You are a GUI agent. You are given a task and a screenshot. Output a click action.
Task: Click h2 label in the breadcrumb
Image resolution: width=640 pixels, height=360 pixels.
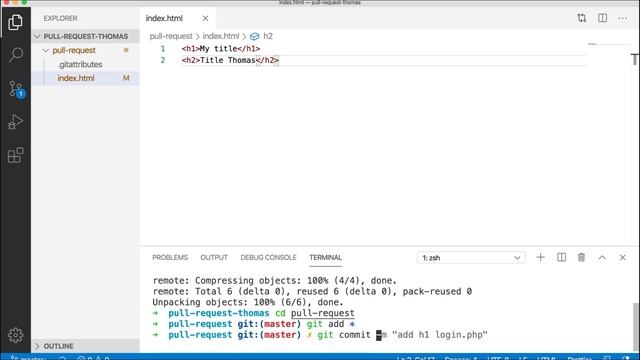(x=268, y=36)
